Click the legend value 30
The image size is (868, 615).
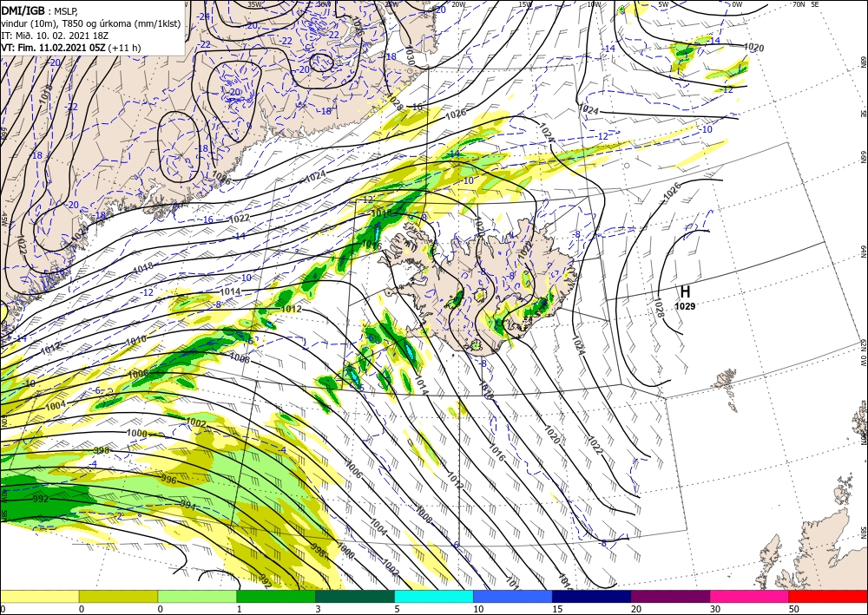(715, 609)
